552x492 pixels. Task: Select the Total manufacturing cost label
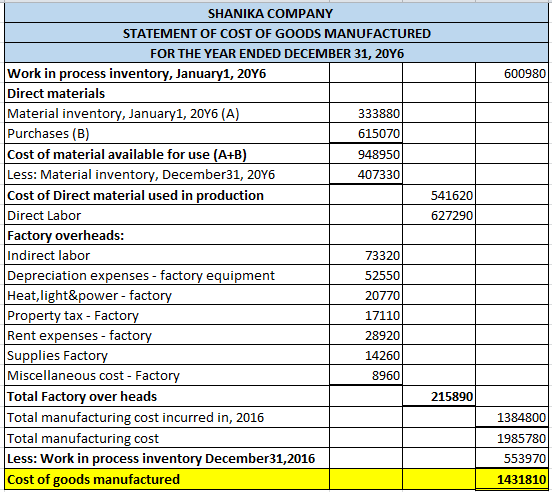pos(83,439)
